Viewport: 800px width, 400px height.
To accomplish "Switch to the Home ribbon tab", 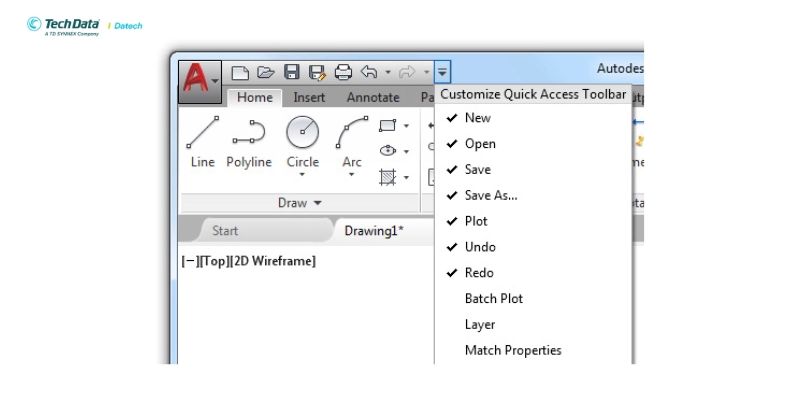I will [x=255, y=97].
